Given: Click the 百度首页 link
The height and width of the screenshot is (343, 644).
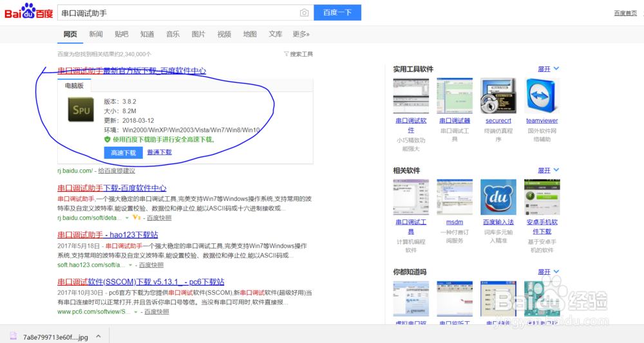Looking at the screenshot, I should click(x=625, y=13).
